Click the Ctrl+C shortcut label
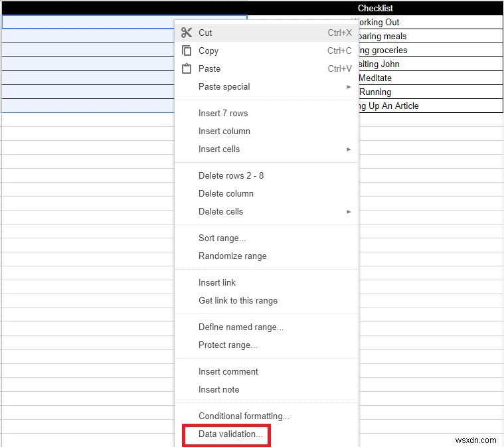 (x=339, y=50)
